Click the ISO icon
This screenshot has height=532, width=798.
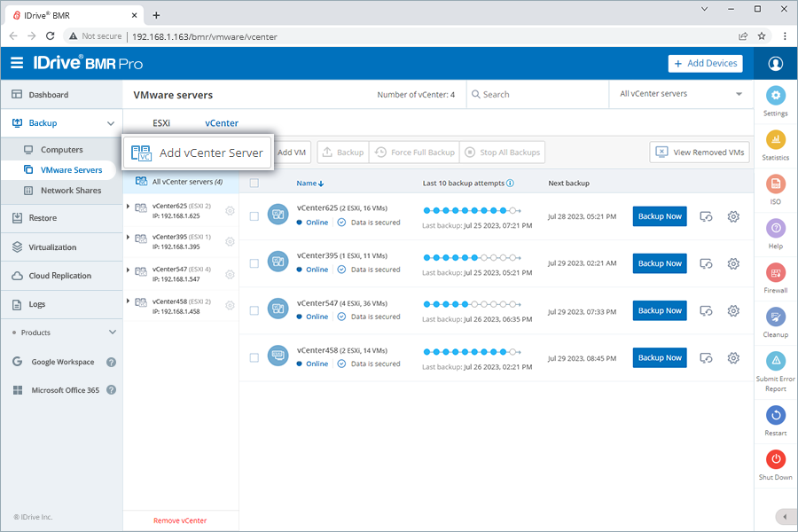pyautogui.click(x=775, y=184)
